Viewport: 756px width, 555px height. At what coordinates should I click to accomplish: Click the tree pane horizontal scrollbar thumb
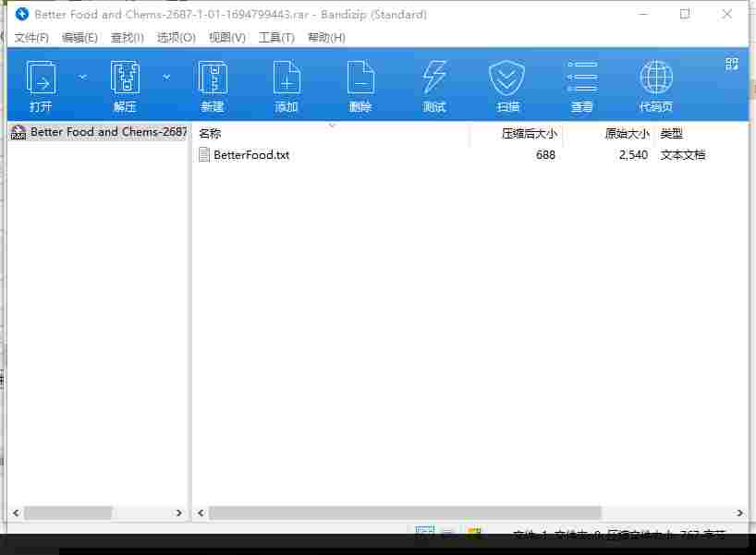[x=68, y=513]
